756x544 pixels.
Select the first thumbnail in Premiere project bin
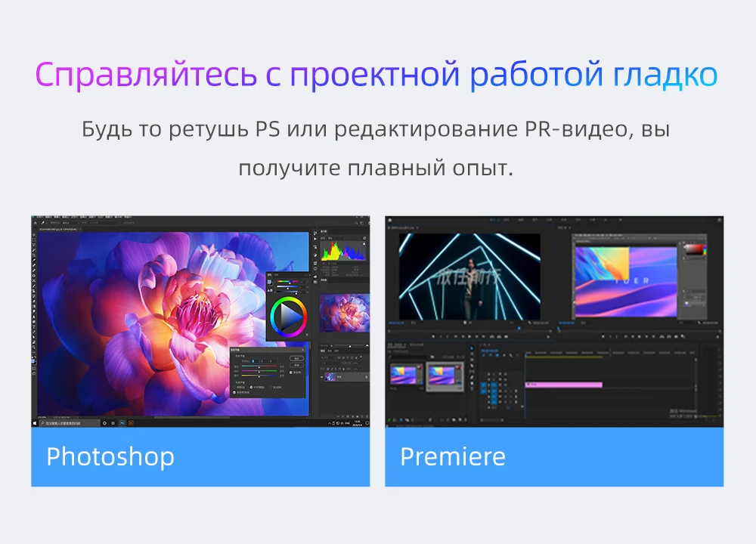[x=407, y=376]
